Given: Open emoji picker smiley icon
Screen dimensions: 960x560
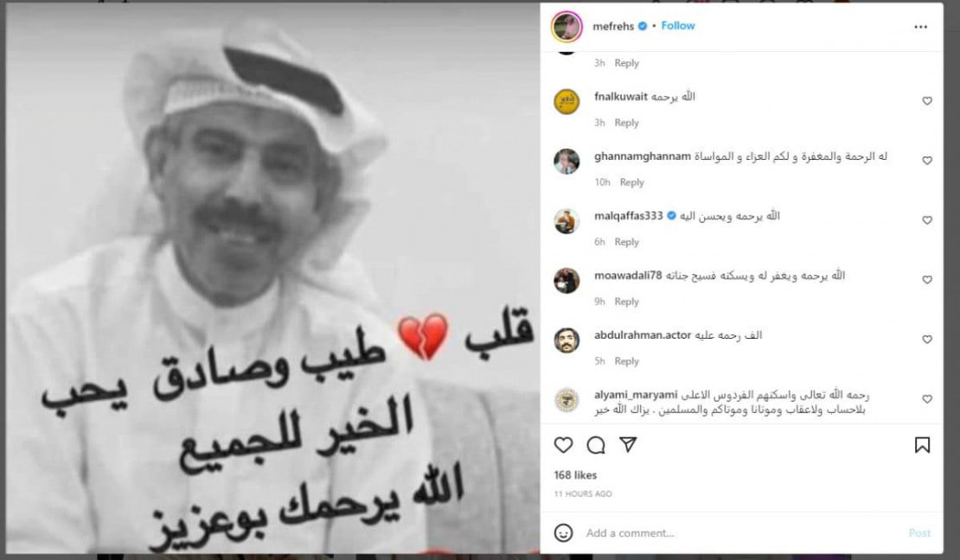Looking at the screenshot, I should point(563,532).
